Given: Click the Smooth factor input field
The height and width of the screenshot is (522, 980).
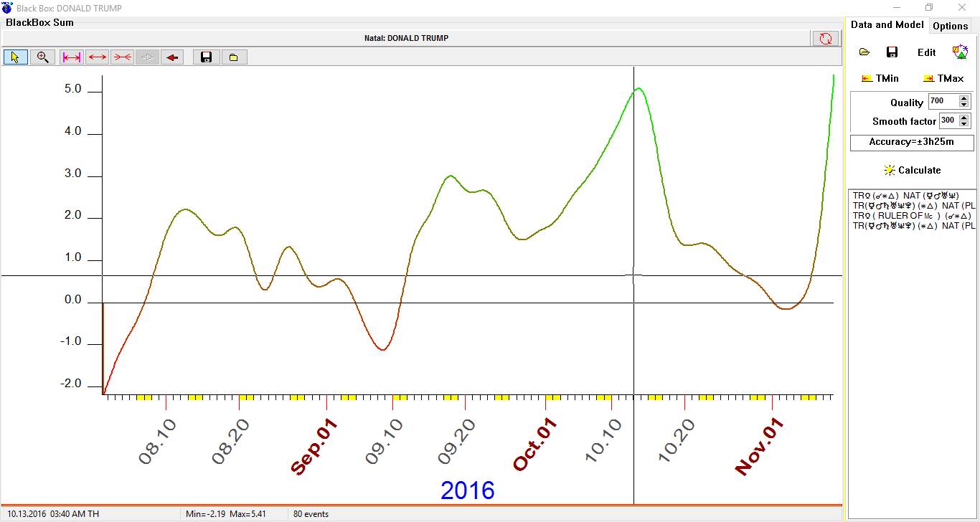Looking at the screenshot, I should pos(948,121).
